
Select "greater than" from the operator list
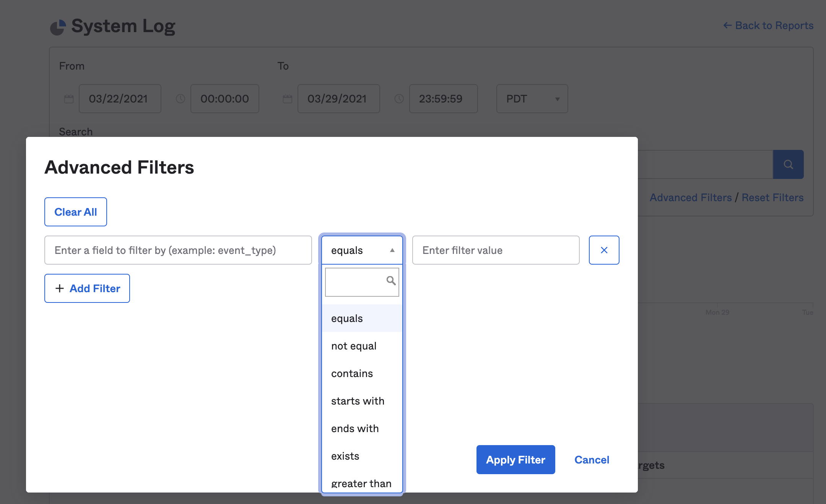[361, 483]
